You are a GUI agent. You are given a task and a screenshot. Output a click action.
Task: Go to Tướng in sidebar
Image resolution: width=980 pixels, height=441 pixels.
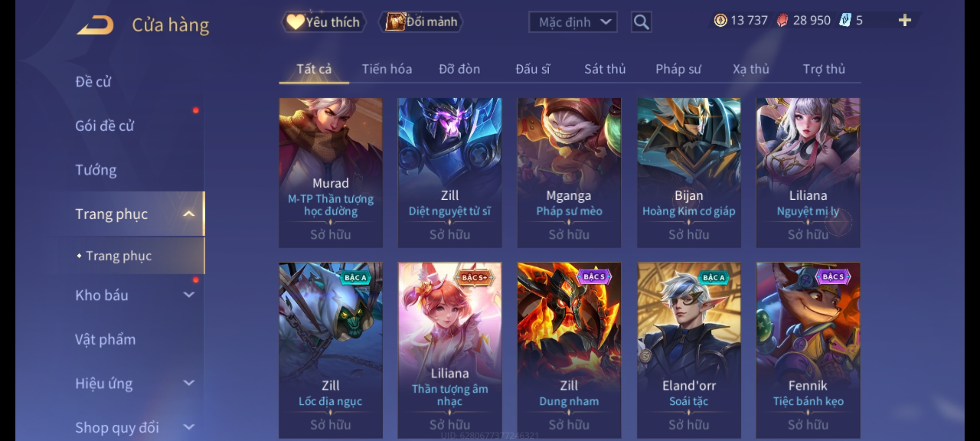pos(96,169)
